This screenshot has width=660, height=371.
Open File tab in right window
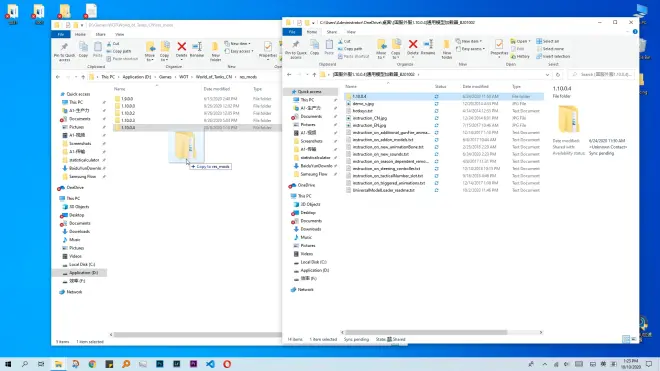292,32
